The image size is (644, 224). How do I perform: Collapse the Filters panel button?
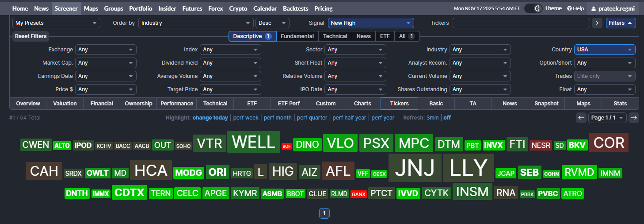[x=621, y=23]
